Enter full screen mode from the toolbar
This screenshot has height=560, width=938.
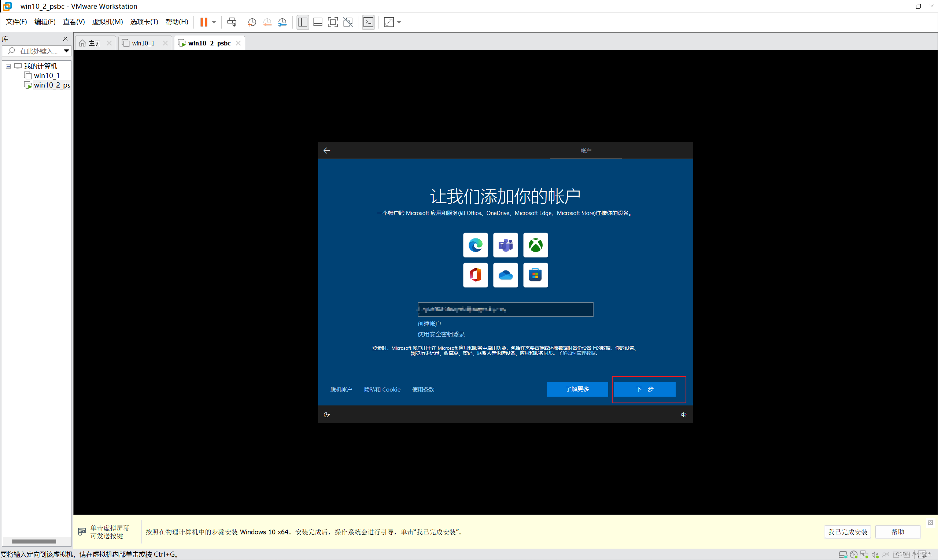click(333, 22)
